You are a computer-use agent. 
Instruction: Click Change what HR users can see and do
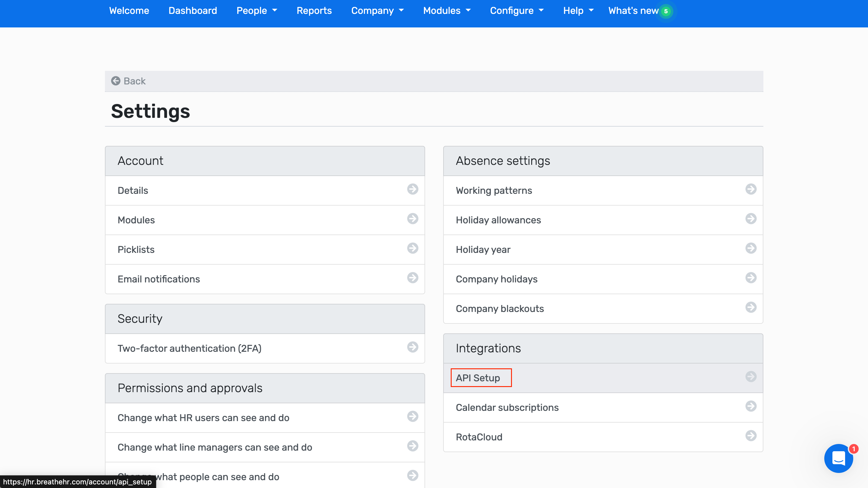[x=204, y=417]
